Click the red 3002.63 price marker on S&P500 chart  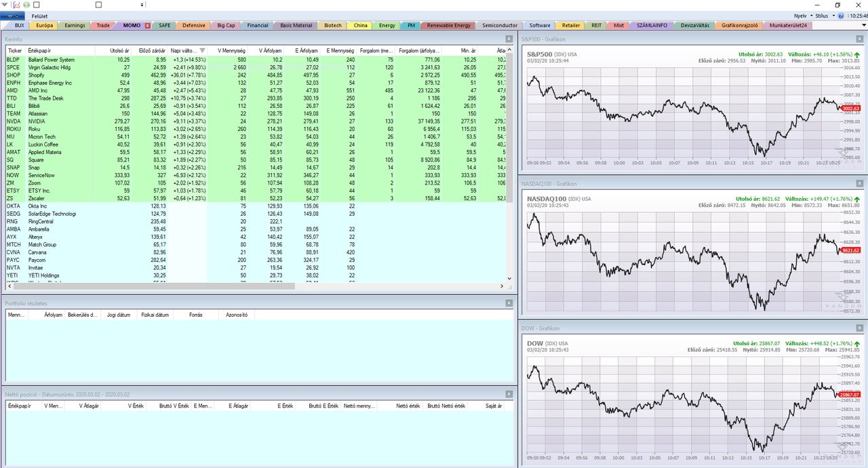[x=850, y=109]
